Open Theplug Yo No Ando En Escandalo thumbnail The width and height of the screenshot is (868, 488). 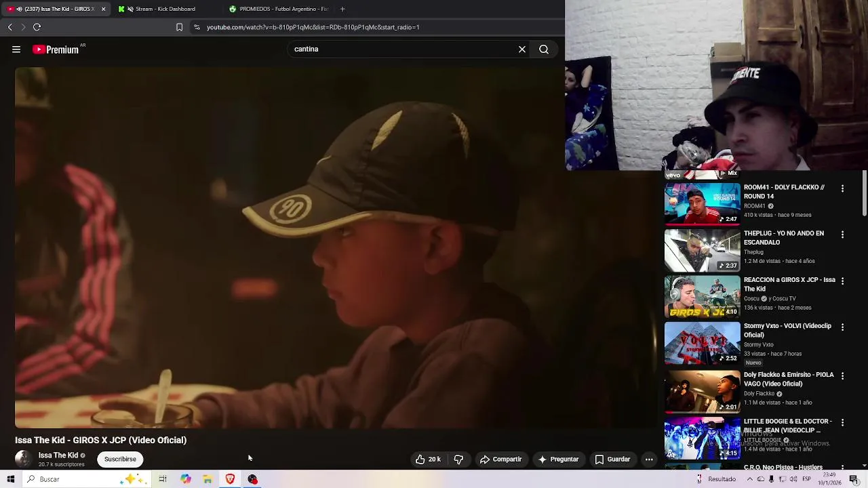coord(702,250)
